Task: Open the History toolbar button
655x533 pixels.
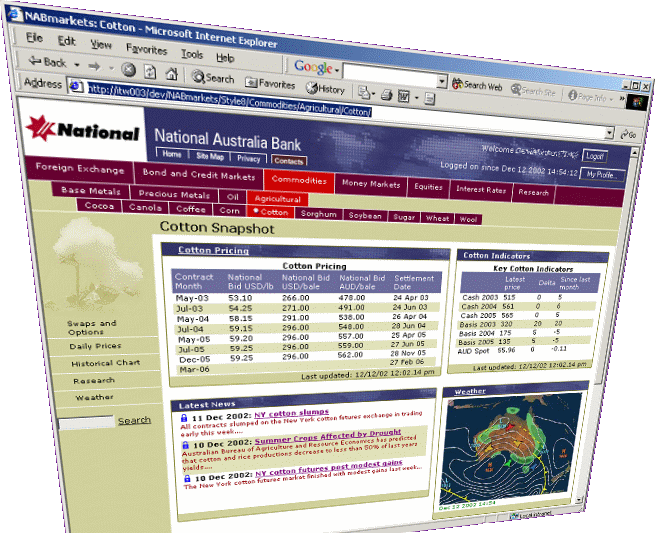Action: 325,88
